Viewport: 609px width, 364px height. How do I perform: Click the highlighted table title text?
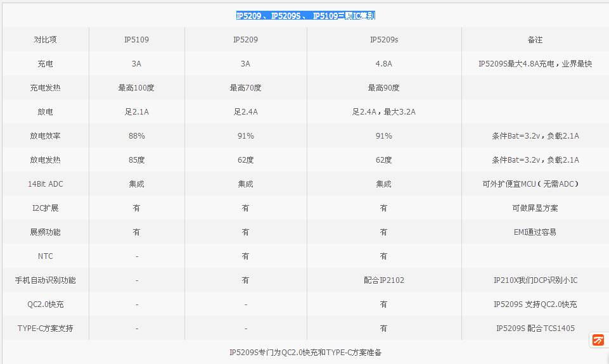[x=305, y=16]
